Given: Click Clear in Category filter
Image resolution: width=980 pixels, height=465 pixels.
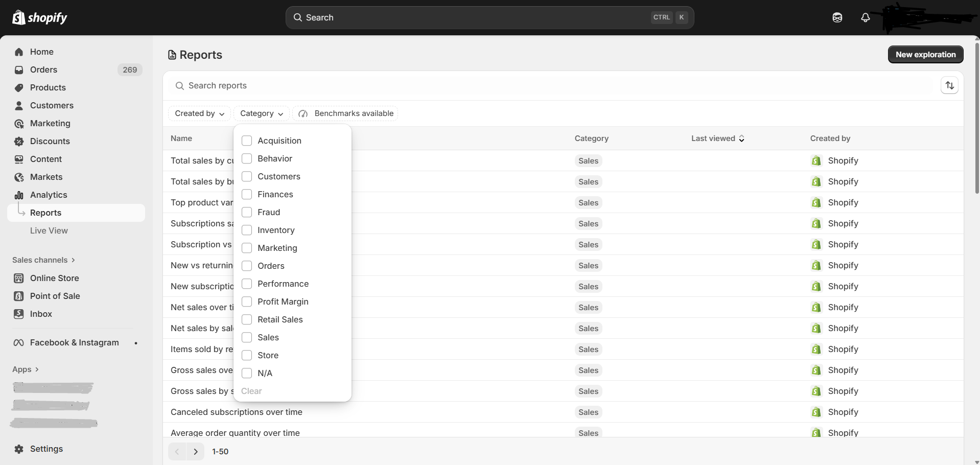Looking at the screenshot, I should coord(251,391).
